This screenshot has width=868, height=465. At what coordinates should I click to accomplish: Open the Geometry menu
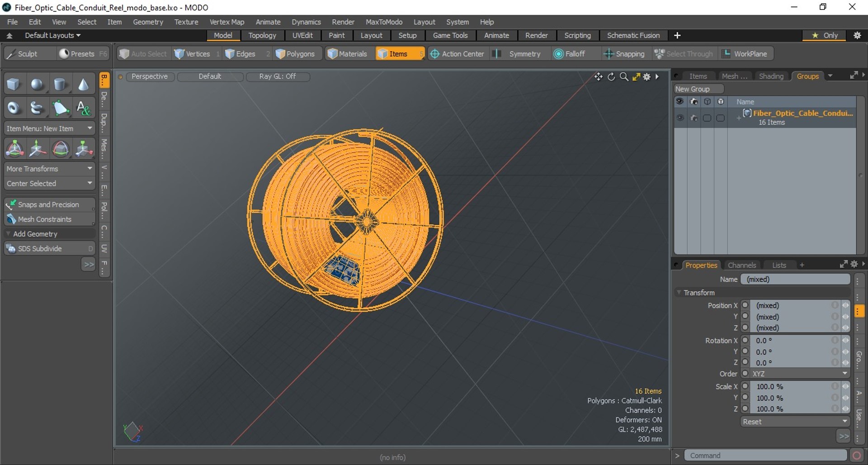pos(148,22)
